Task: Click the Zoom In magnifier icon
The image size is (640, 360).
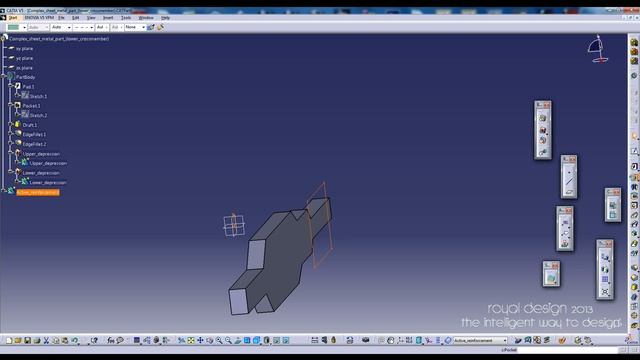Action: point(219,340)
